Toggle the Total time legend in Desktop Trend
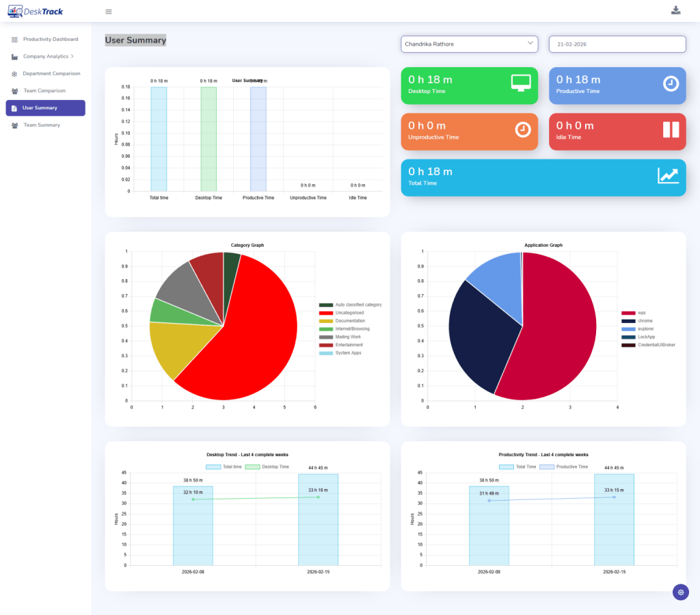This screenshot has height=615, width=700. (213, 467)
